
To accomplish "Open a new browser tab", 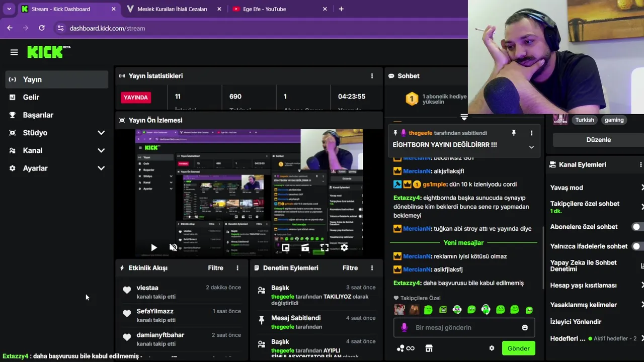I will 341,9.
